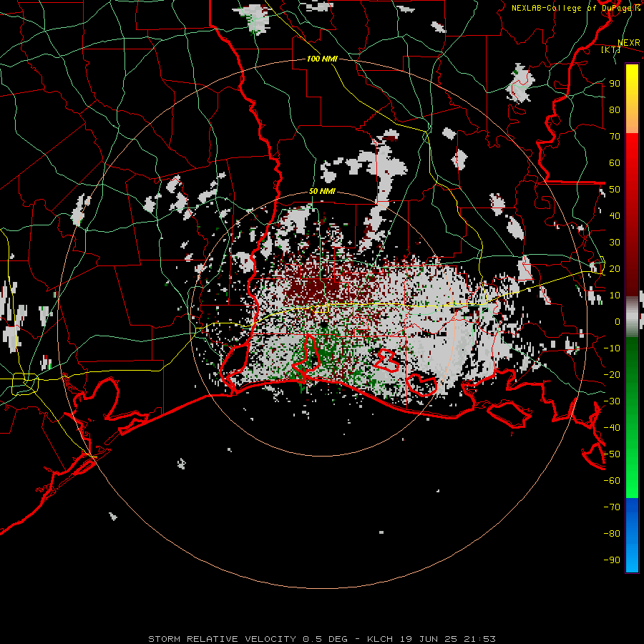Click the -30 scale value

612,401
